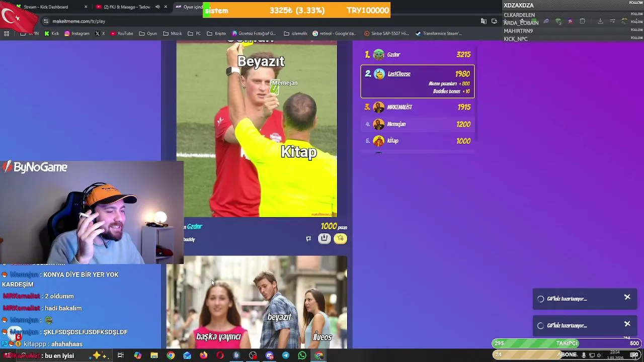The height and width of the screenshot is (362, 644).
Task: Click the browser downloads icon
Action: [600, 21]
